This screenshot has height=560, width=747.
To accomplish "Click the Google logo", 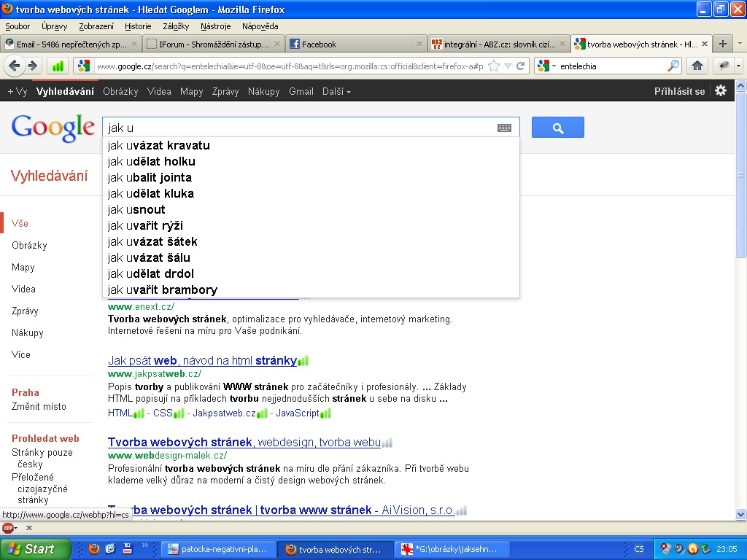I will tap(53, 128).
